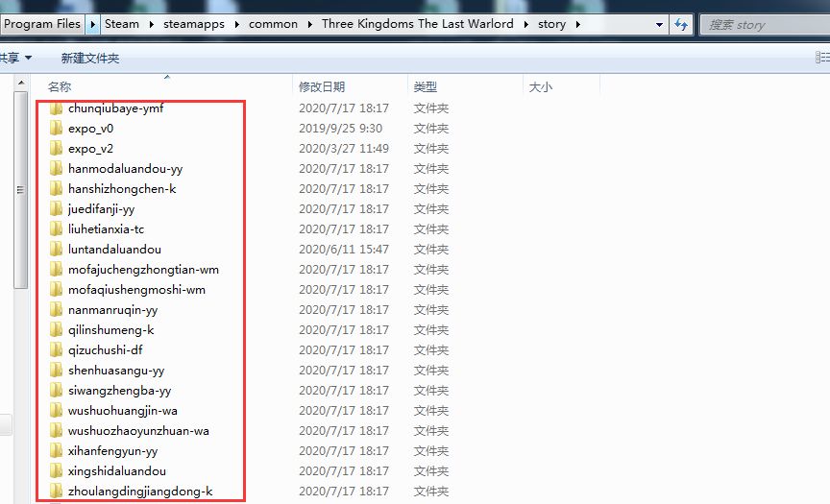The height and width of the screenshot is (504, 830).
Task: Expand the common breadcrumb arrow
Action: pyautogui.click(x=309, y=24)
